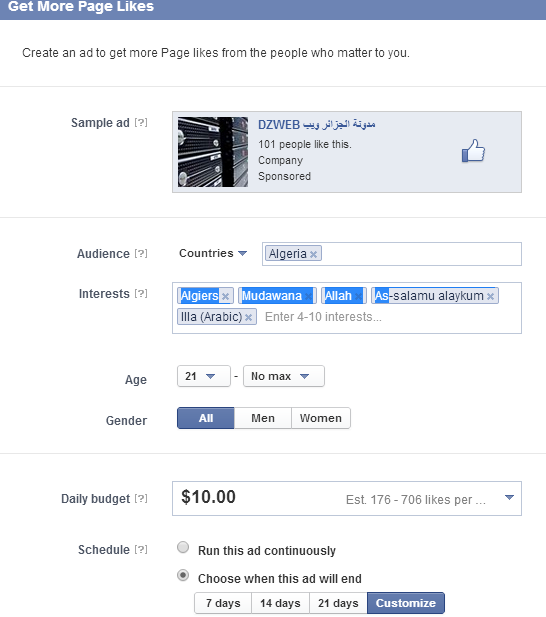This screenshot has height=617, width=546.
Task: Select Run this ad continuously
Action: coord(183,547)
